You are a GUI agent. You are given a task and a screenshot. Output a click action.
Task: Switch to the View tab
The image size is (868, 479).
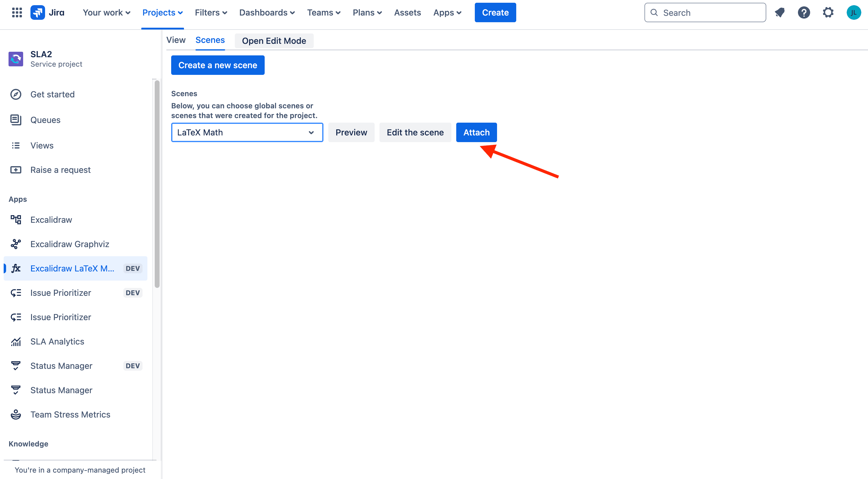coord(176,40)
